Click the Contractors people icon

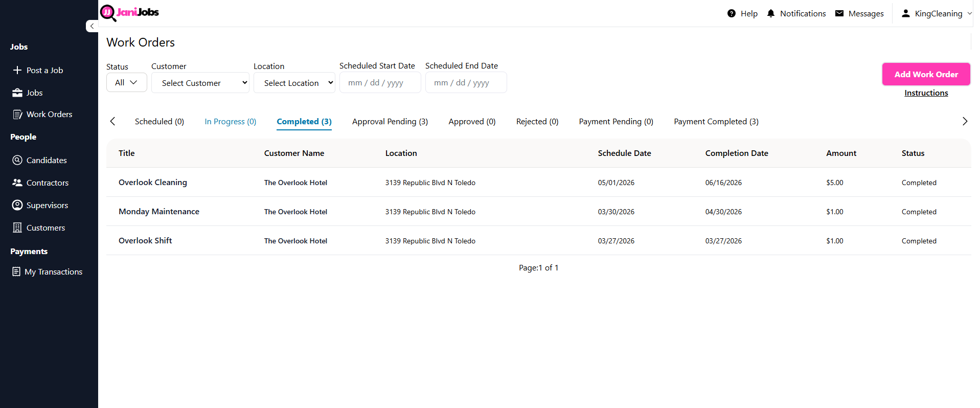click(x=17, y=183)
